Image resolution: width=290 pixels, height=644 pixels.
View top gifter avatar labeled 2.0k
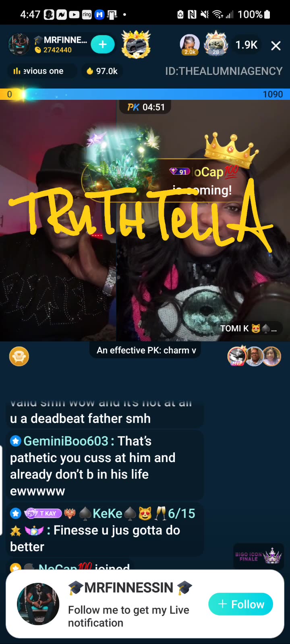coord(190,44)
